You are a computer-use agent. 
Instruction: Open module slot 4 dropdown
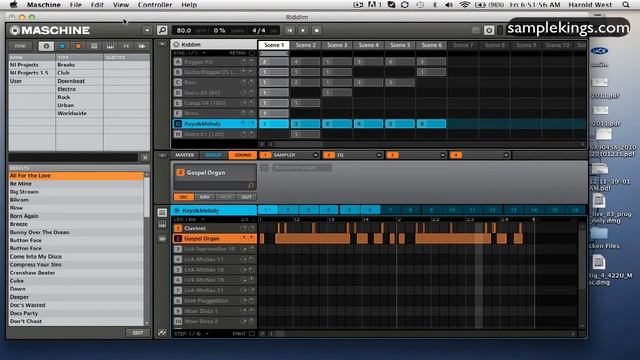pyautogui.click(x=506, y=155)
